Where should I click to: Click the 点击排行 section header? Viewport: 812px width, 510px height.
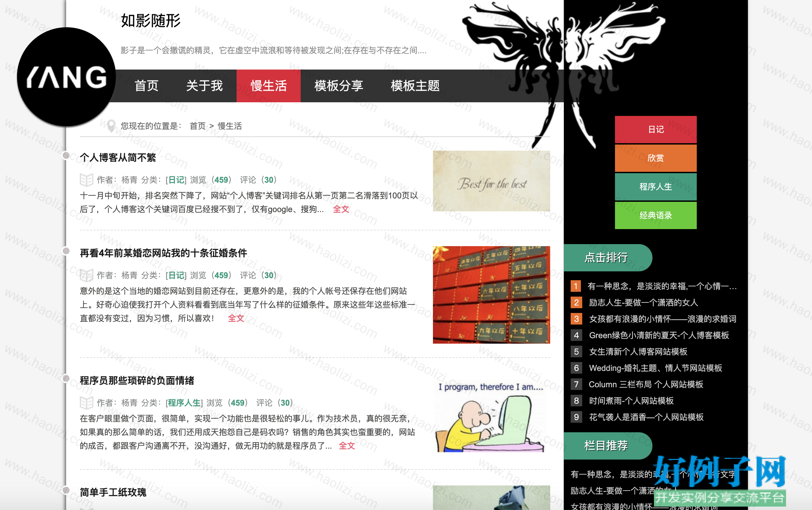pyautogui.click(x=608, y=258)
